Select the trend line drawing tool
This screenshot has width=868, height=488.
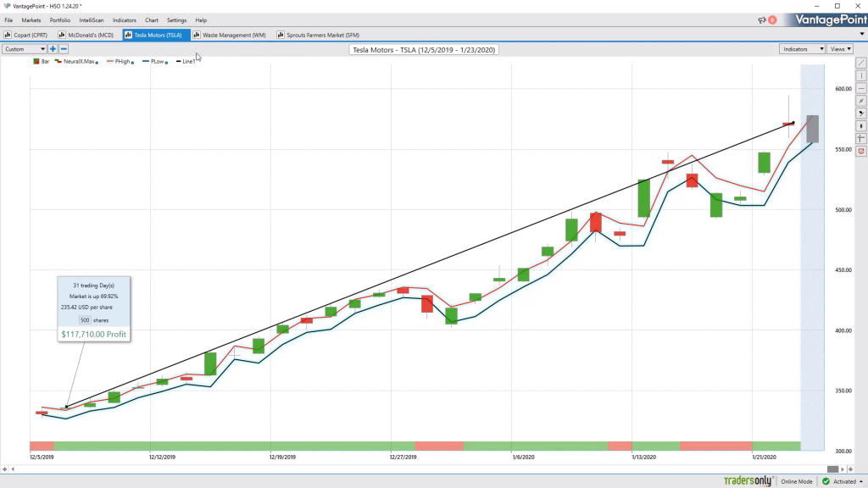click(861, 63)
